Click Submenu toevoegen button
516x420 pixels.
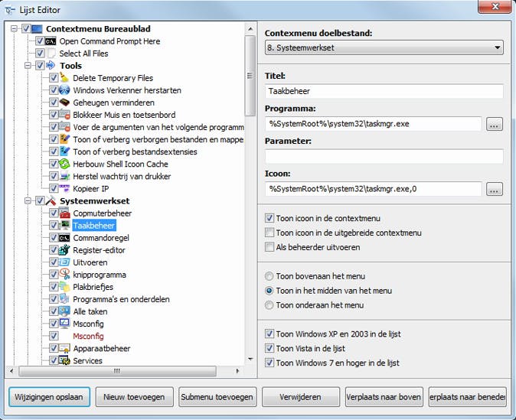tap(217, 397)
